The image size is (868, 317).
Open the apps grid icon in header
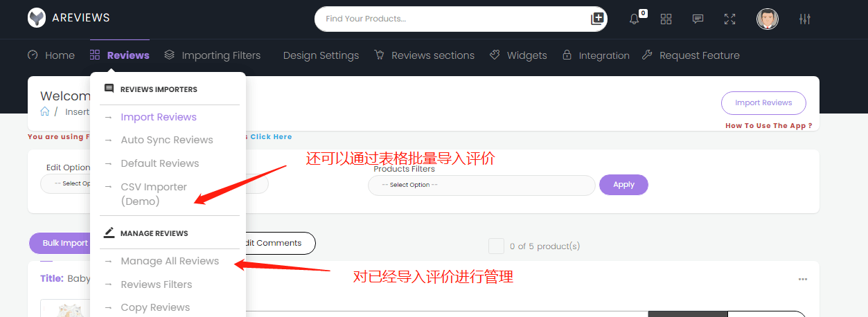666,19
